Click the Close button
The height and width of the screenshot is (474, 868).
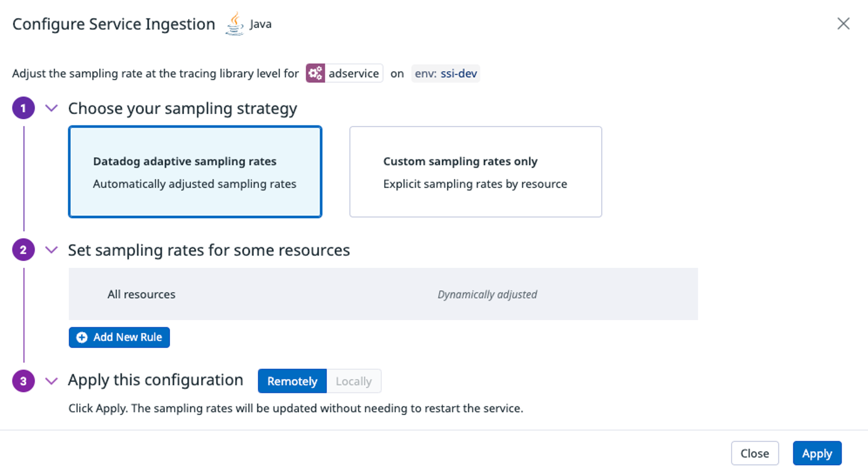[755, 453]
